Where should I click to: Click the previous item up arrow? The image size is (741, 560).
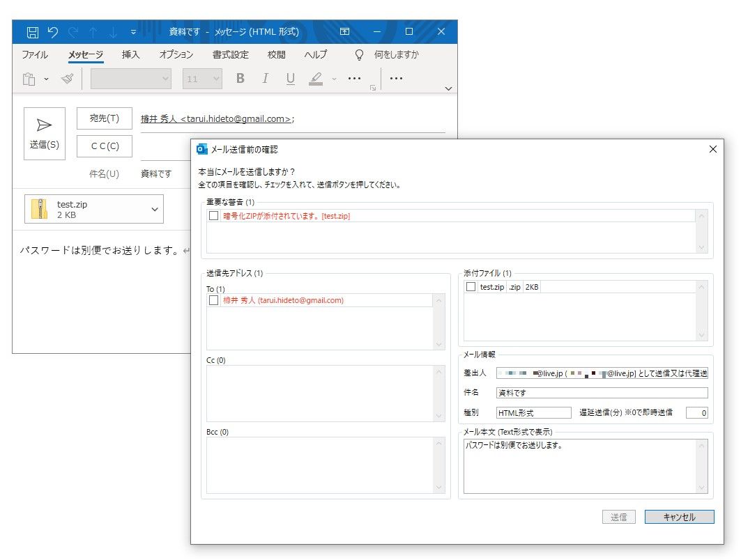coord(93,32)
